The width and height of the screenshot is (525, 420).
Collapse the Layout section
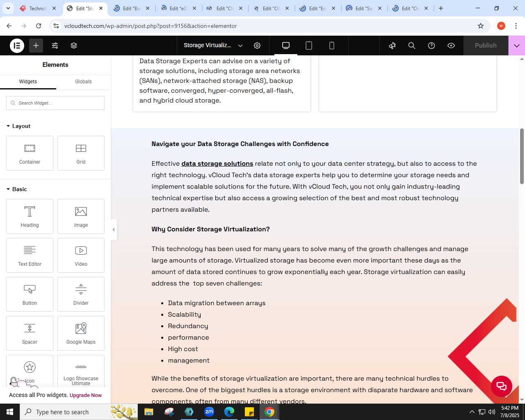pos(18,126)
